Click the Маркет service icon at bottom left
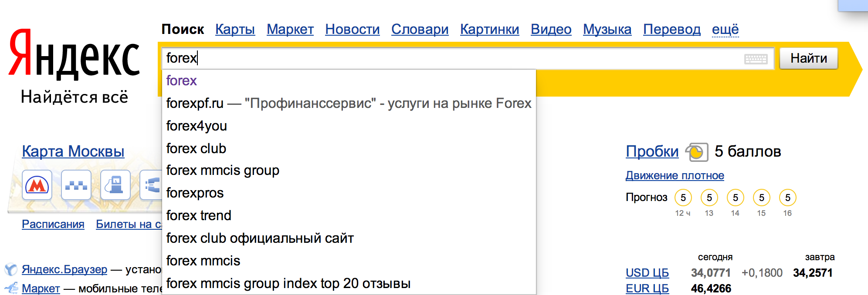 pos(11,288)
